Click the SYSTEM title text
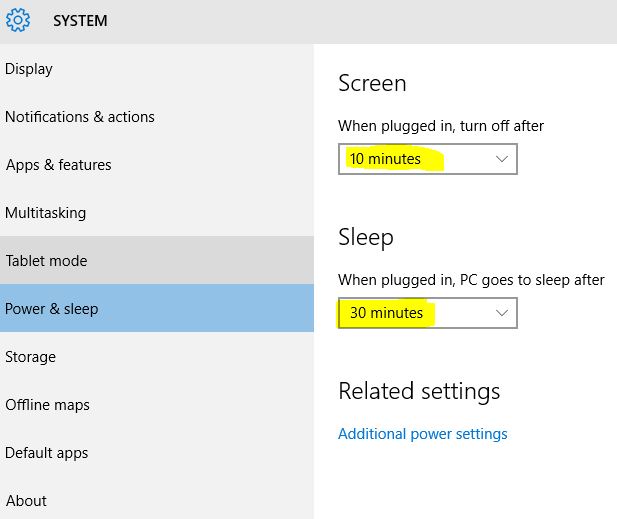617x519 pixels. [x=80, y=20]
